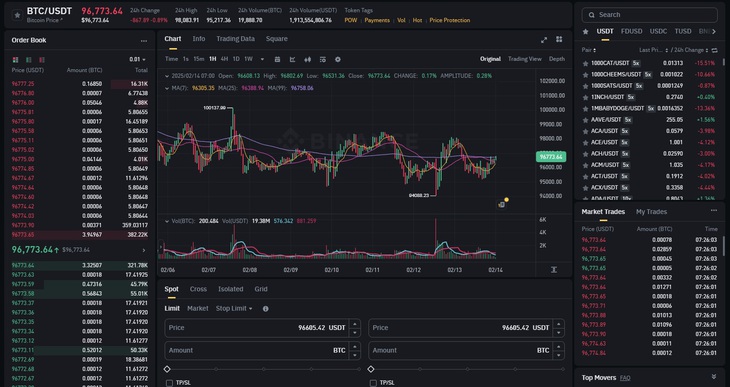
Task: Favorite the 1INCH/USDT pair
Action: point(585,97)
